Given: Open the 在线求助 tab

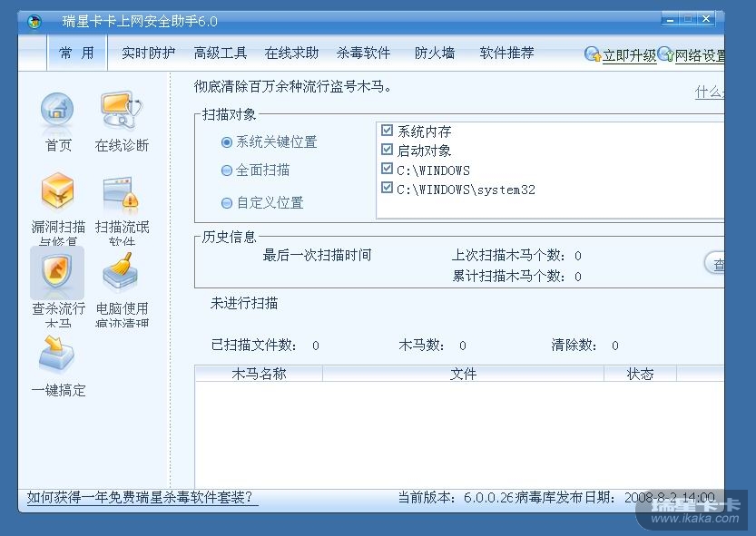Looking at the screenshot, I should coord(291,53).
